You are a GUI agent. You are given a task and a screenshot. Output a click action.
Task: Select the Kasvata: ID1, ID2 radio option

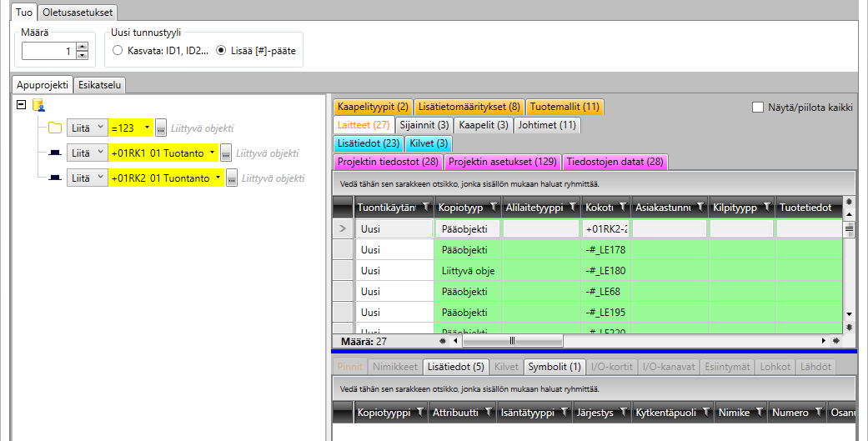click(118, 51)
